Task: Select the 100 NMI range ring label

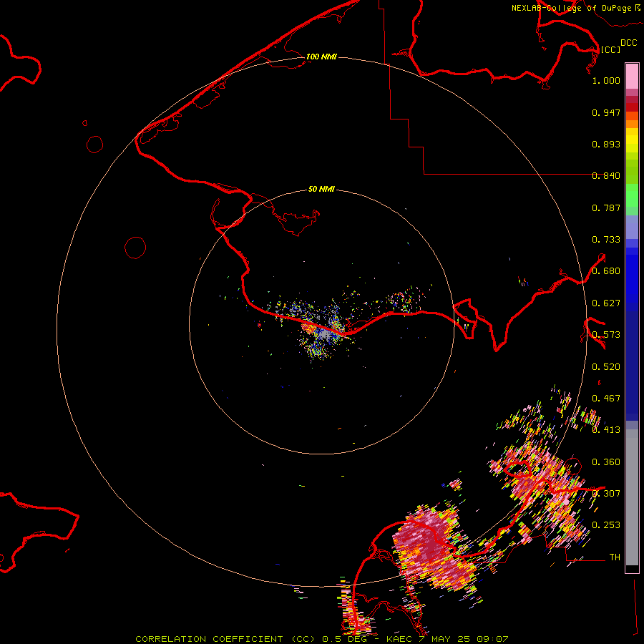Action: tap(321, 57)
